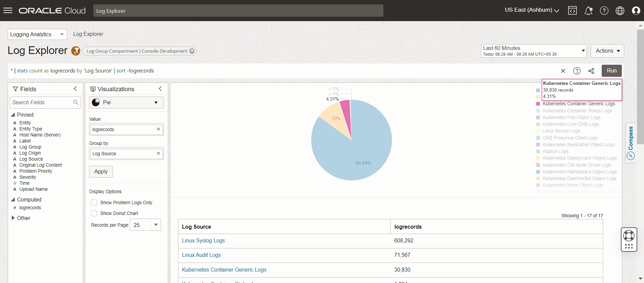
Task: Clear the Log Source Group by field
Action: click(158, 153)
